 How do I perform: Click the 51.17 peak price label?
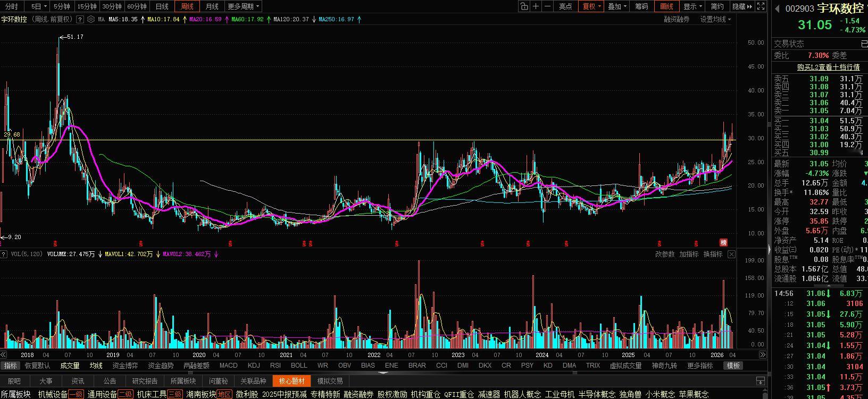pos(75,37)
